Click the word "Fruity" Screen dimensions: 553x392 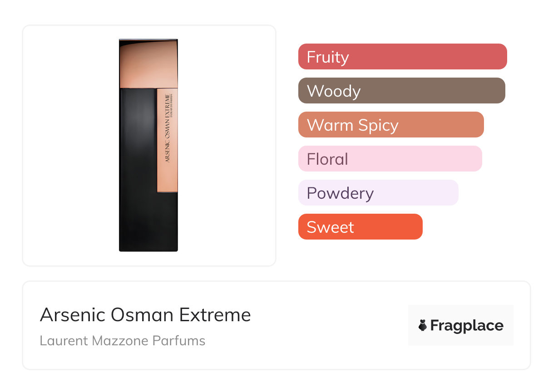(x=328, y=57)
